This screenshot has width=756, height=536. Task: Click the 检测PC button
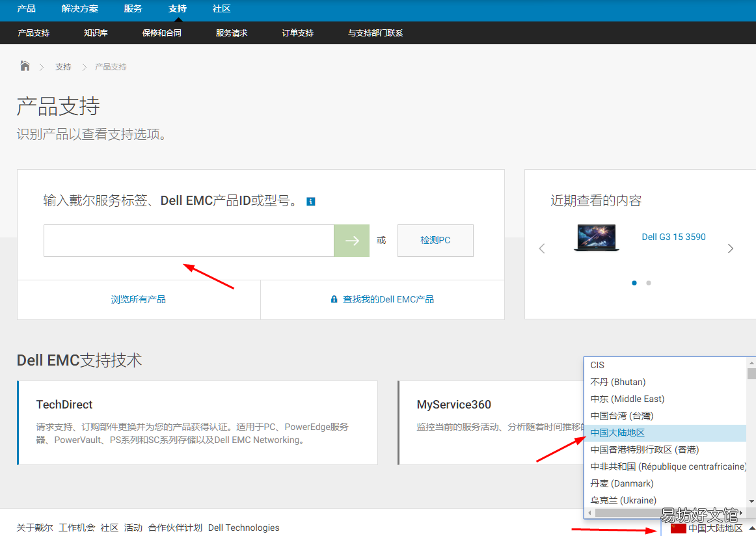pos(435,241)
